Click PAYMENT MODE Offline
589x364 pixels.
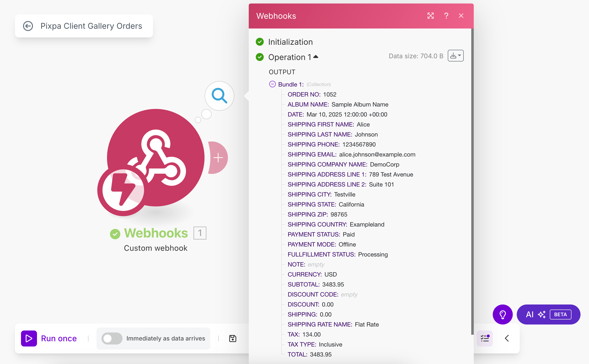pyautogui.click(x=322, y=244)
